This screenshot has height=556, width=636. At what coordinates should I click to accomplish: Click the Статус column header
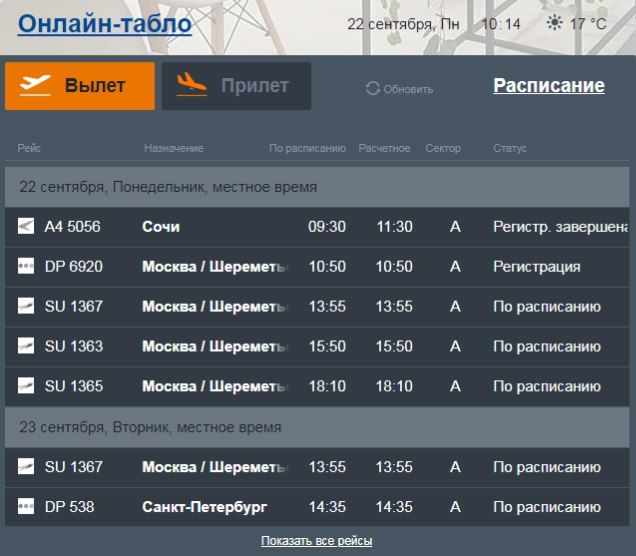[x=509, y=149]
